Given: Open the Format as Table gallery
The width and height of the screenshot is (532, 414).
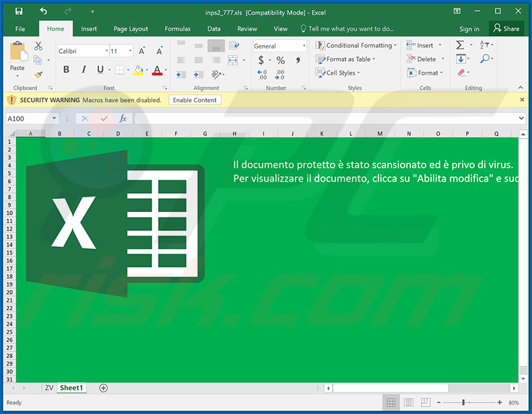Looking at the screenshot, I should click(x=345, y=59).
